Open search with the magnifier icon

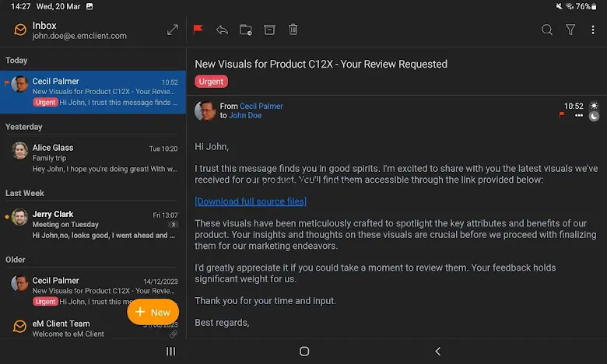tap(547, 30)
